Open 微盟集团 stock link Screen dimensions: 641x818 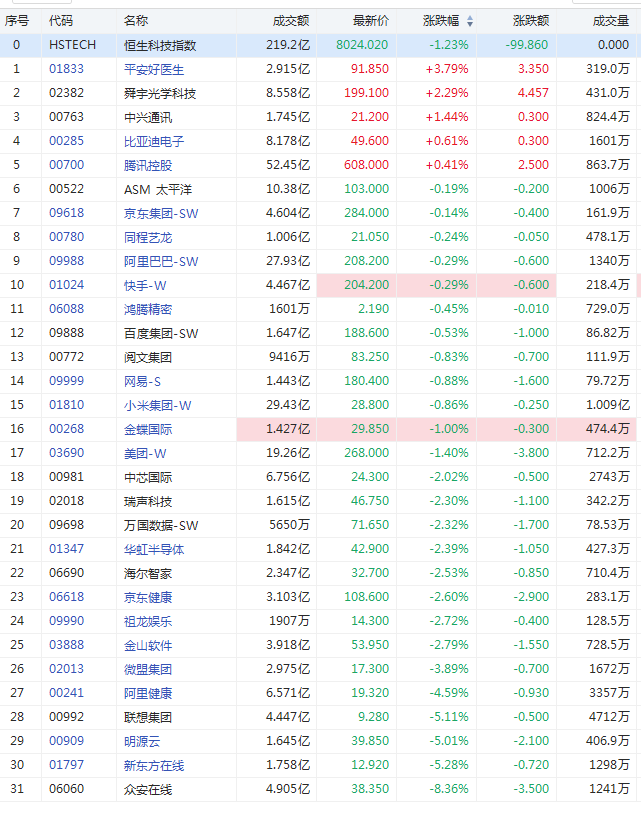[148, 669]
